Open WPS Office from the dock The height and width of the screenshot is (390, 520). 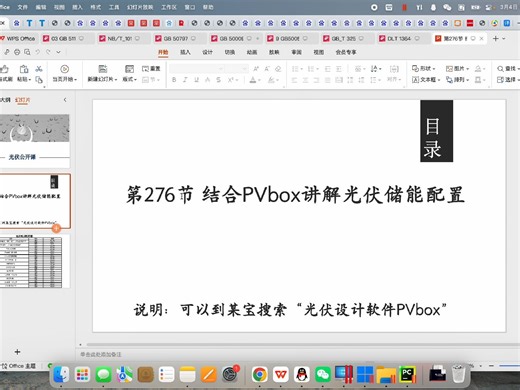[x=281, y=374]
